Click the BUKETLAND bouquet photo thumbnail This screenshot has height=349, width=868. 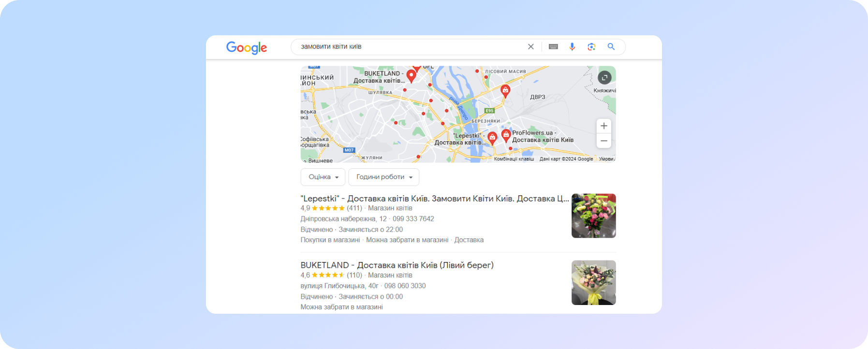point(594,283)
